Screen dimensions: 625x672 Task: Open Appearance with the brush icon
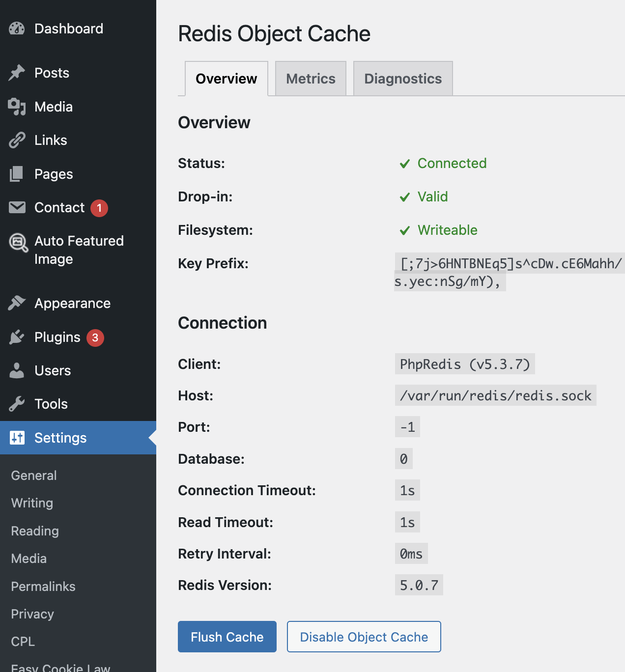[17, 303]
